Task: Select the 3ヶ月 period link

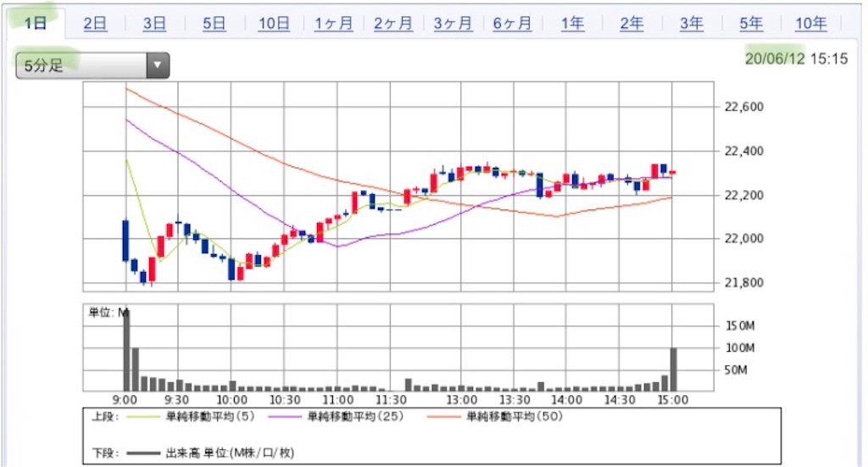Action: point(453,23)
